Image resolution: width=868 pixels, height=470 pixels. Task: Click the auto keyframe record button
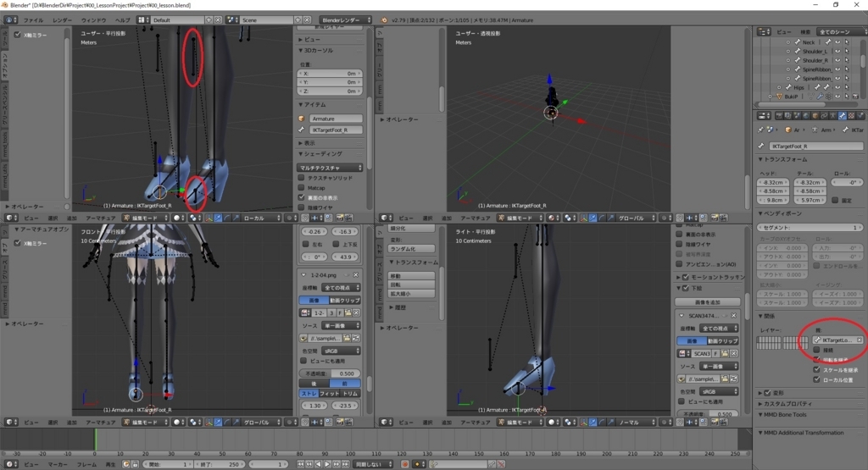pyautogui.click(x=404, y=464)
